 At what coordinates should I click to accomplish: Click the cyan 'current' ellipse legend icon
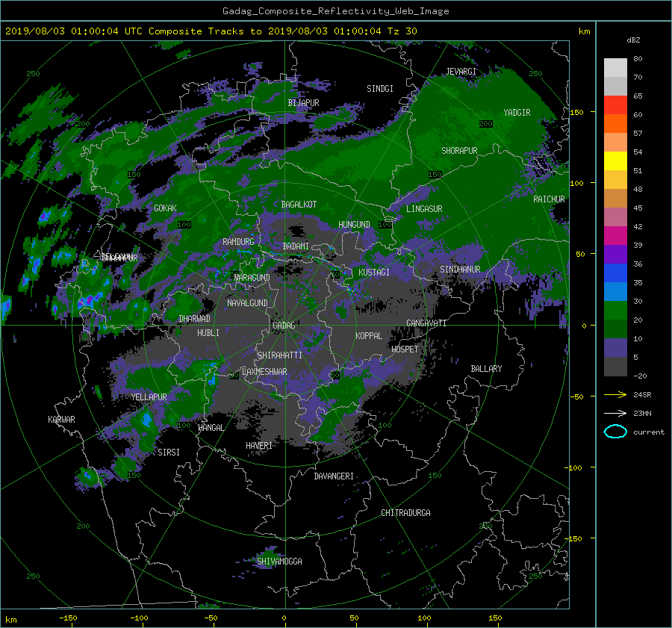click(x=615, y=432)
